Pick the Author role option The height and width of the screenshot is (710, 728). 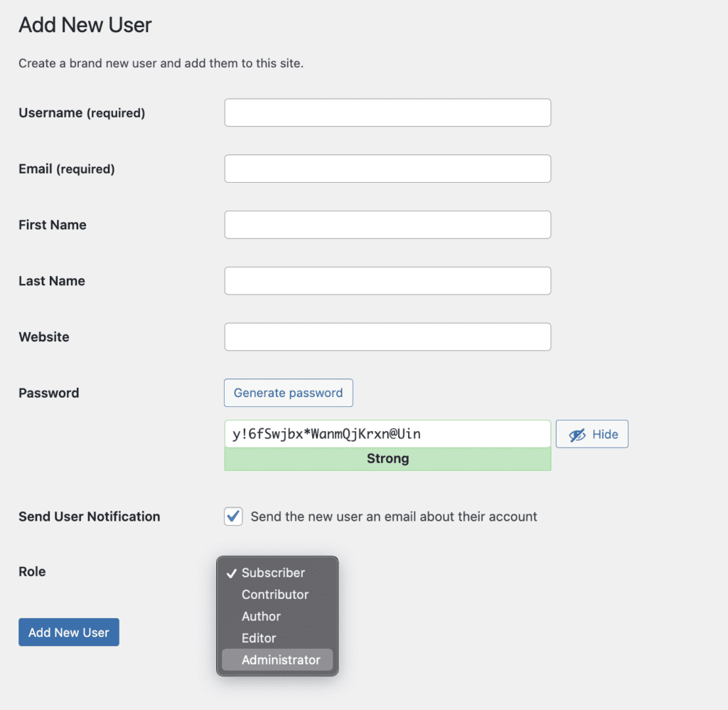(x=261, y=617)
